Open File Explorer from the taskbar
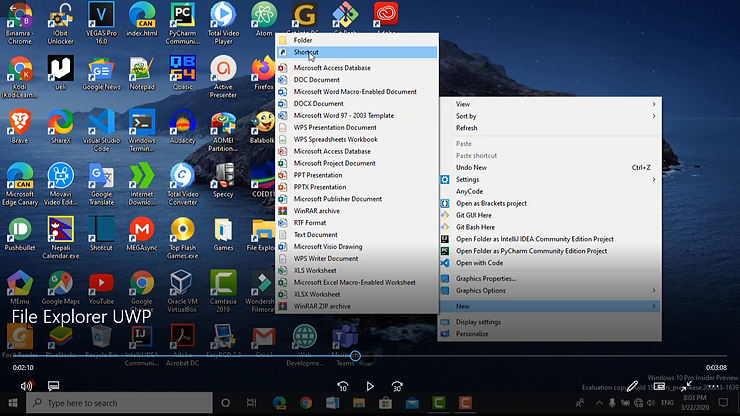 [359, 403]
